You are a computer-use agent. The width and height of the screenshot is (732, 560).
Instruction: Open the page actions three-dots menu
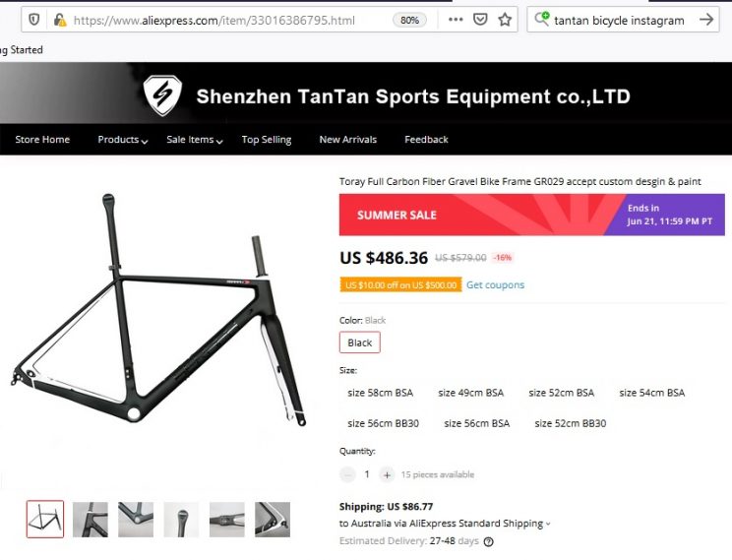point(456,20)
